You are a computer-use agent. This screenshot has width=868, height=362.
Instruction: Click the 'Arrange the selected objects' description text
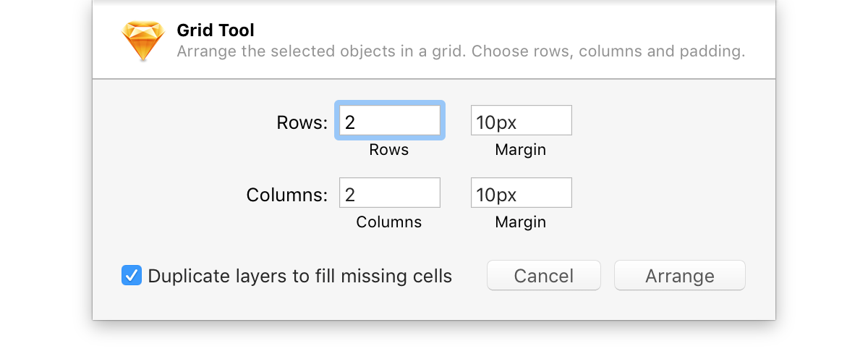point(461,52)
